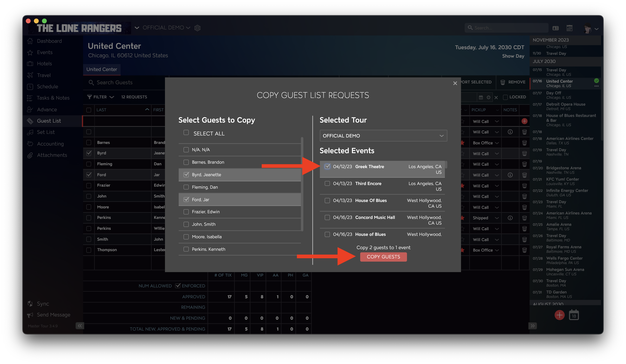
Task: Check Concord Music Hall event checkbox
Action: (x=327, y=217)
